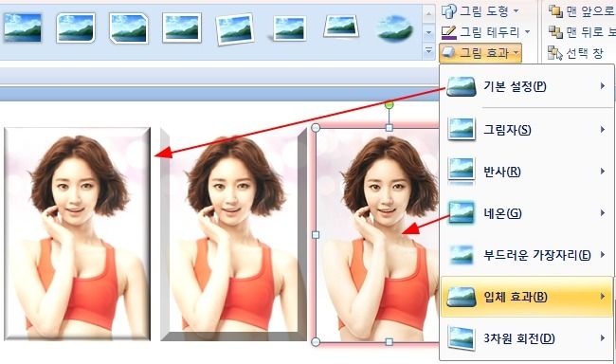Open the 기본 설정(P) submenu
616x364 pixels.
point(526,86)
